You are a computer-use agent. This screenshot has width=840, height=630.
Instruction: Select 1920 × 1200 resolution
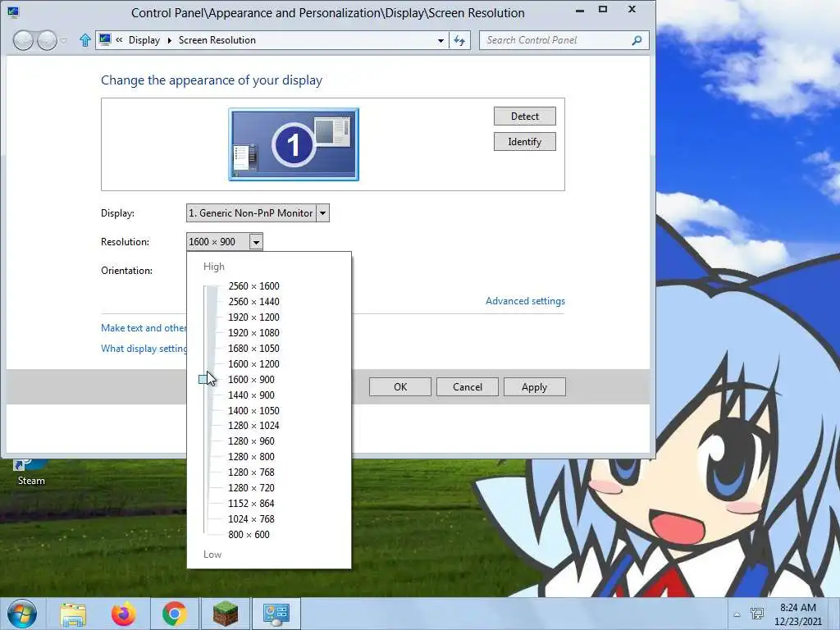[253, 317]
